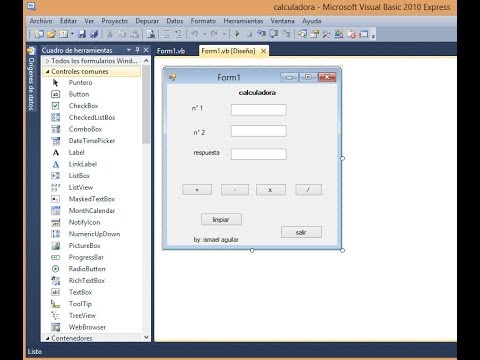
Task: Pin the Cuadro de herramientas panel
Action: click(137, 50)
